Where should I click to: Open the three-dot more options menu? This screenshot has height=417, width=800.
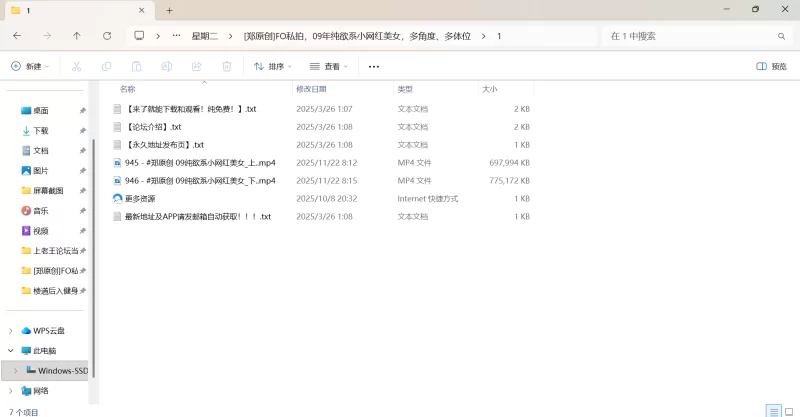(x=374, y=67)
